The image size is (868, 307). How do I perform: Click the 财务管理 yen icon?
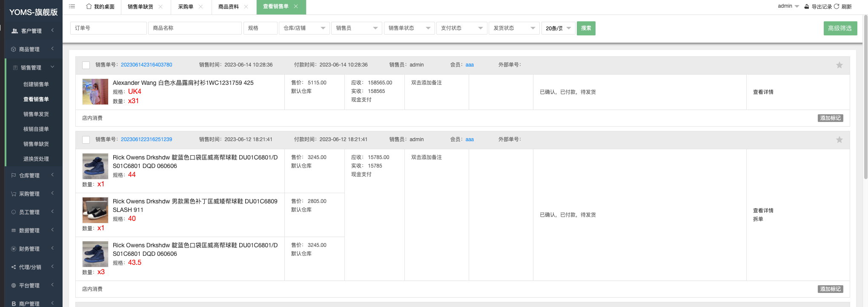pos(14,249)
